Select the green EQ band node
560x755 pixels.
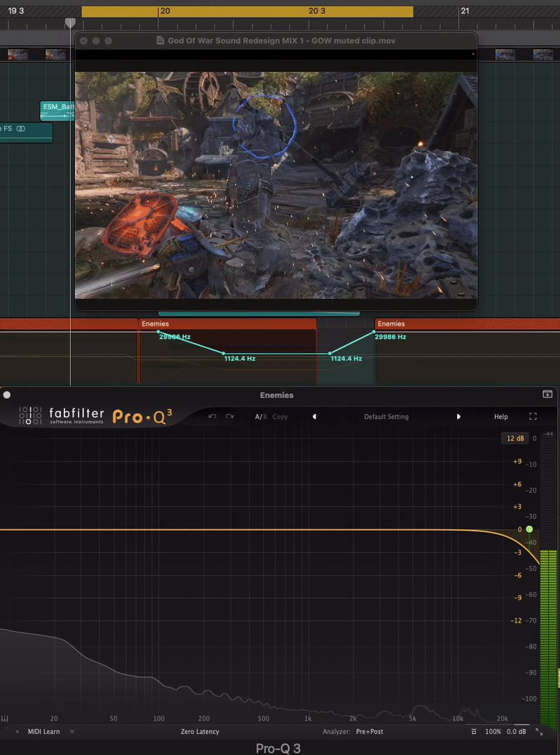pyautogui.click(x=529, y=529)
